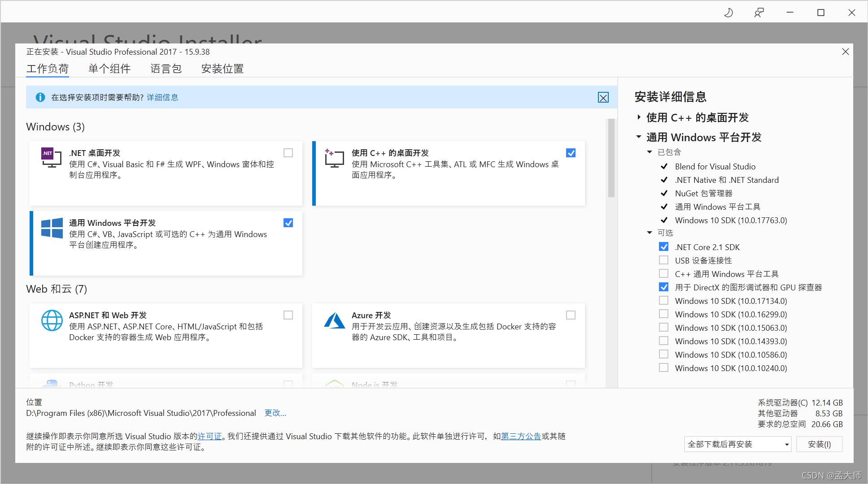Click the ASP.NET globe icon

coord(52,320)
